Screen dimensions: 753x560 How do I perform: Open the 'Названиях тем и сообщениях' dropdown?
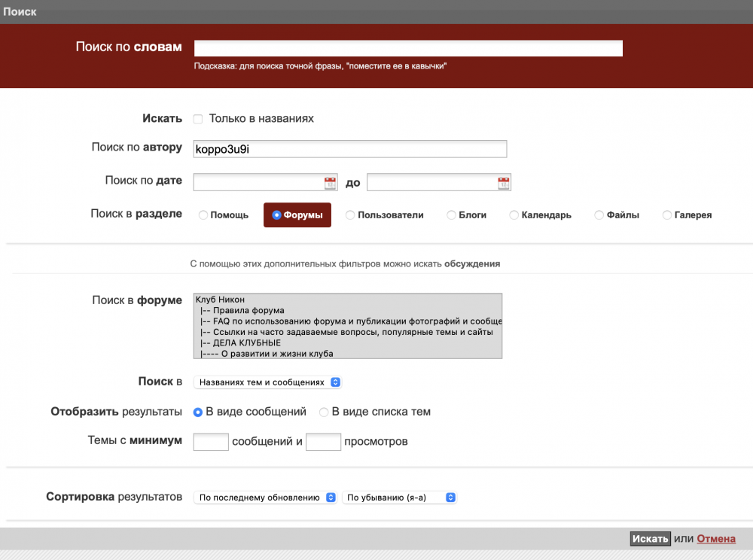(267, 382)
